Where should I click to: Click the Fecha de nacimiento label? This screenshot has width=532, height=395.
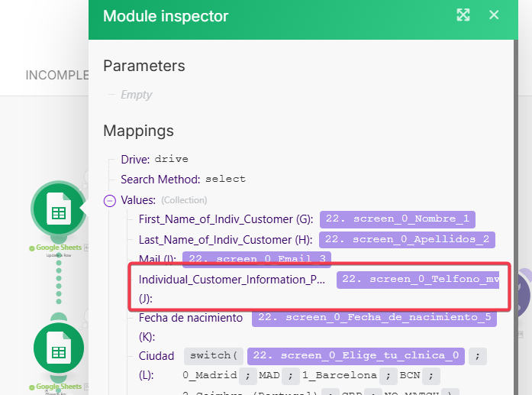191,318
